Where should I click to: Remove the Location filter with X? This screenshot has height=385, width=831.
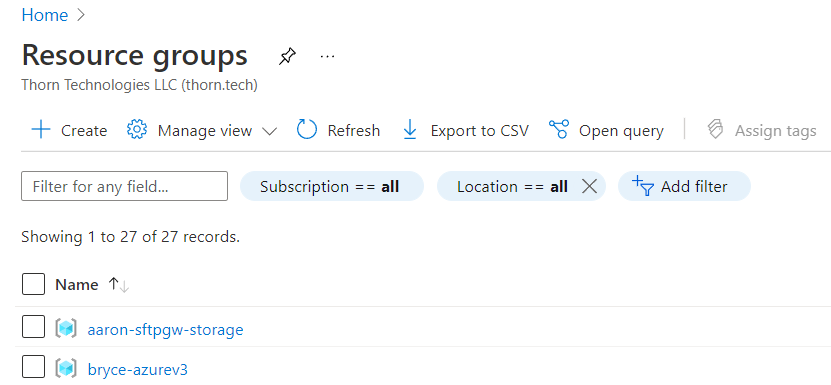589,186
